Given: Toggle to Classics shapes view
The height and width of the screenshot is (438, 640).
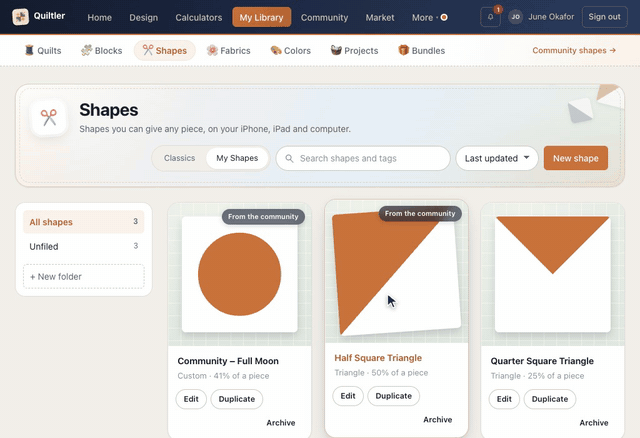Looking at the screenshot, I should coord(180,158).
